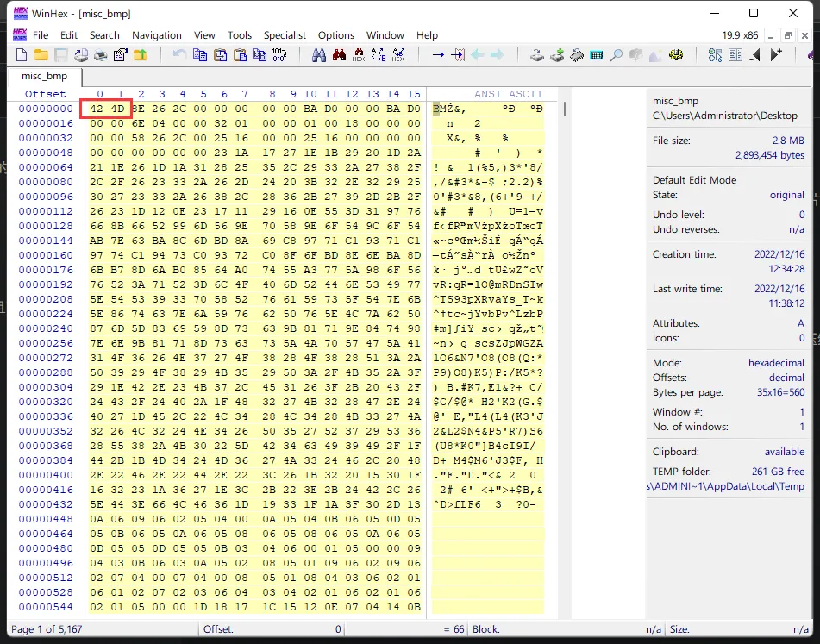Open the Tools menu
Screen dimensions: 820x644
240,35
